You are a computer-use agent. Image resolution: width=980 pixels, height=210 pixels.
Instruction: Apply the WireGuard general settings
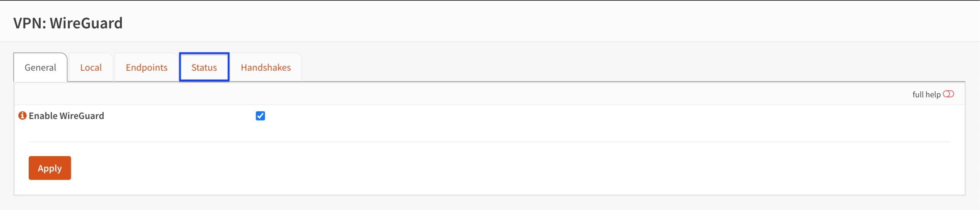coord(50,168)
